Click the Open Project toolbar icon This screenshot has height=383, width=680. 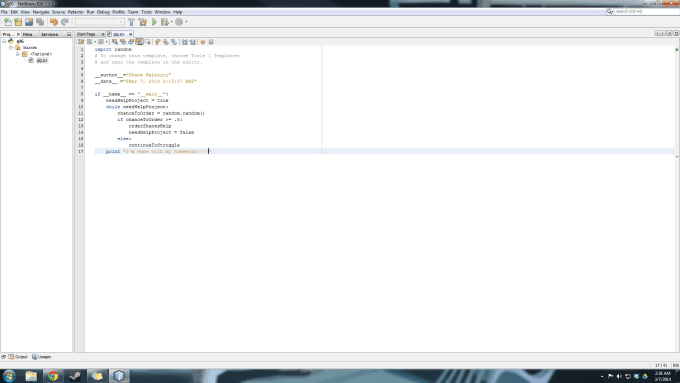29,22
